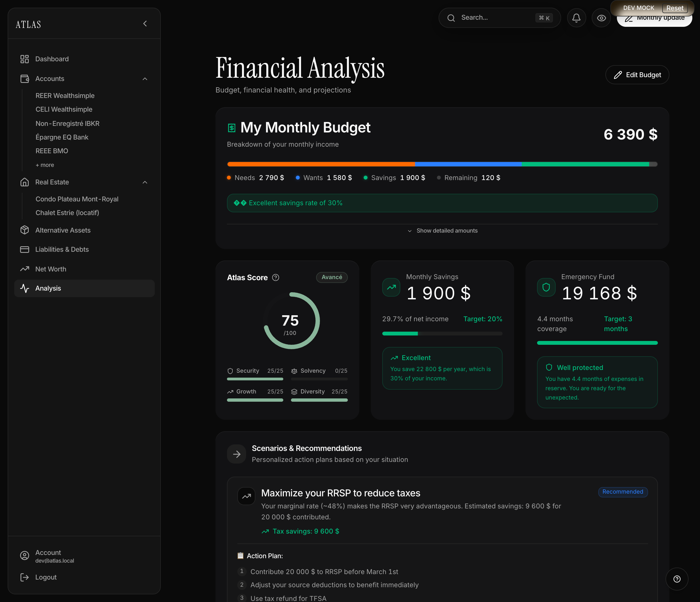Click the Alternative Assets cube icon
The image size is (700, 602).
pyautogui.click(x=25, y=230)
